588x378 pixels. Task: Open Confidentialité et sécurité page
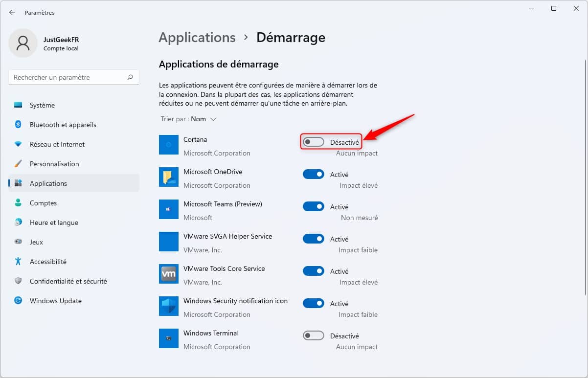(74, 281)
